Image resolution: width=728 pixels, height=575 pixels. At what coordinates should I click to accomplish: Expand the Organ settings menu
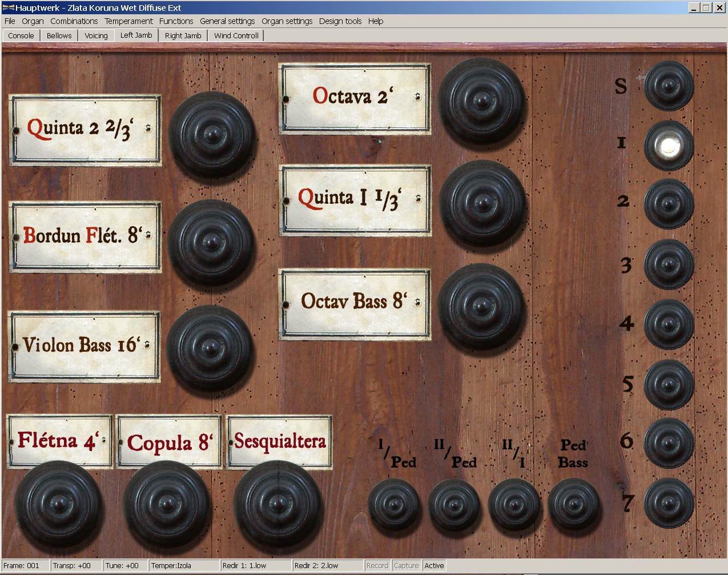click(287, 21)
